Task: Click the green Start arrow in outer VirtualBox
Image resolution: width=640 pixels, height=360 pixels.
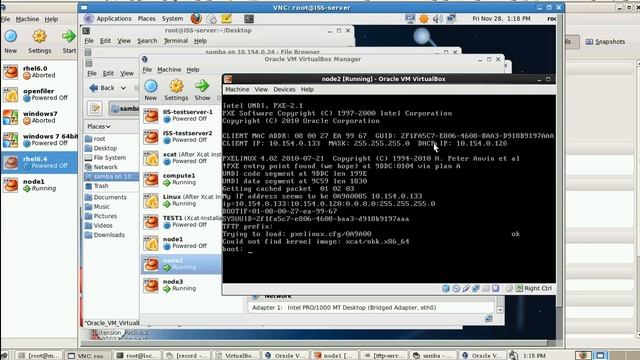Action: (x=69, y=36)
